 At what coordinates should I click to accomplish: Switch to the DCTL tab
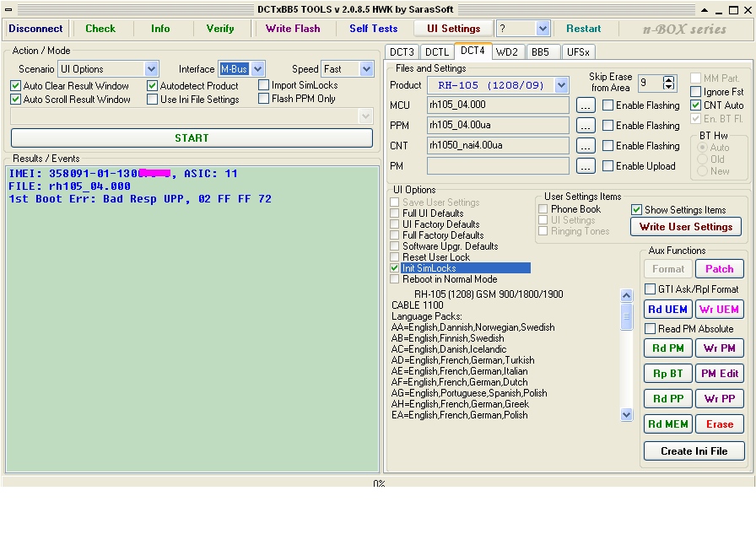437,51
